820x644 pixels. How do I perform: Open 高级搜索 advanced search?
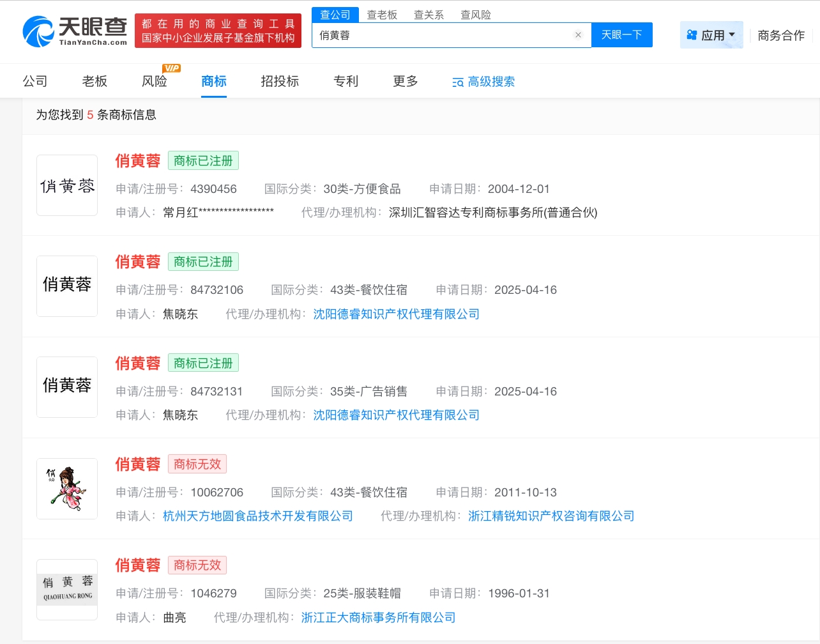pyautogui.click(x=483, y=82)
